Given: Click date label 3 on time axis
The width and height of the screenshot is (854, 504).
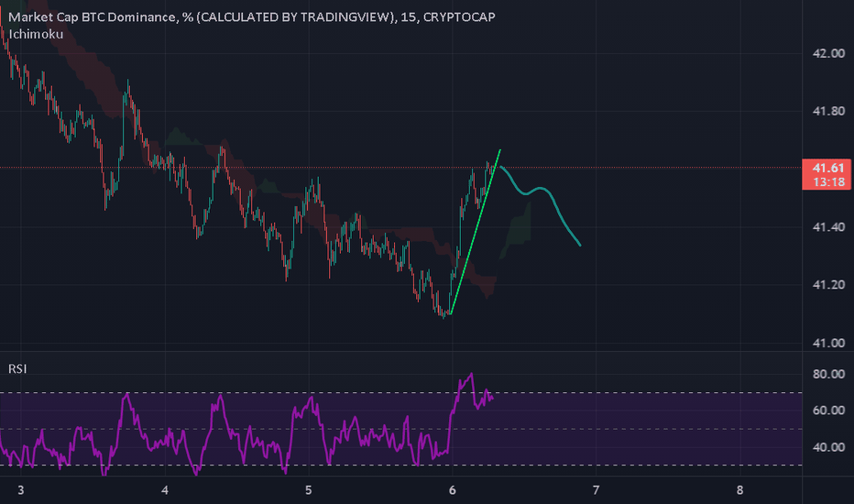Looking at the screenshot, I should 21,490.
